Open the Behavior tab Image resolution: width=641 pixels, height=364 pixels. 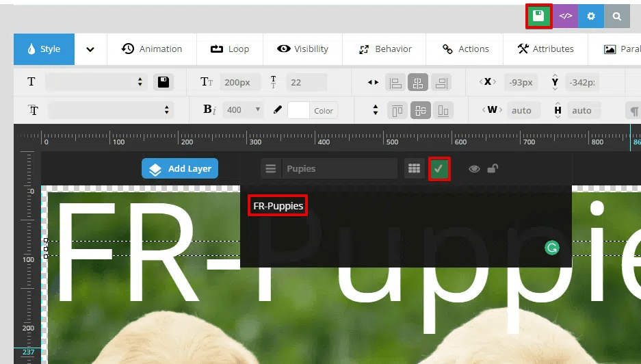coord(384,49)
